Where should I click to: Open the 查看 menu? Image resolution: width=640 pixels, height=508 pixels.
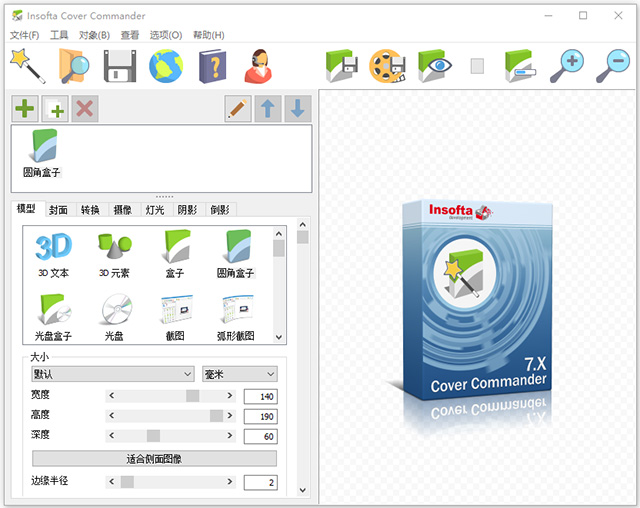[x=130, y=35]
